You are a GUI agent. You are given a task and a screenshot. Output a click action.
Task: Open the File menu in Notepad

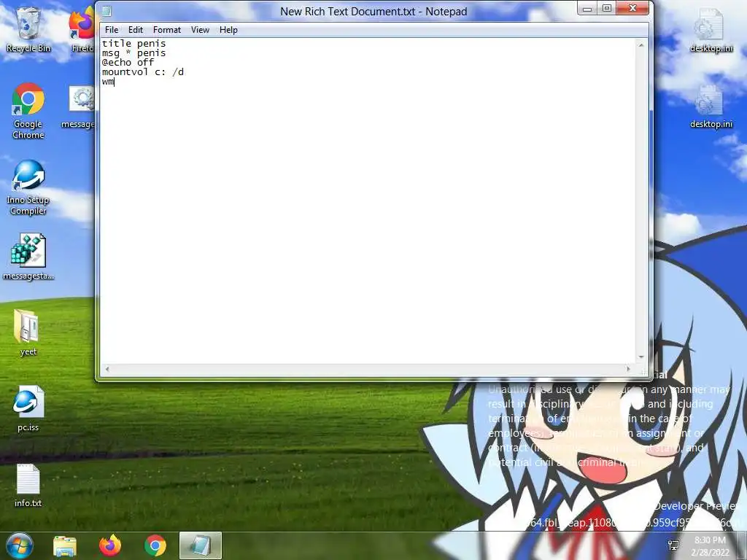click(x=112, y=29)
